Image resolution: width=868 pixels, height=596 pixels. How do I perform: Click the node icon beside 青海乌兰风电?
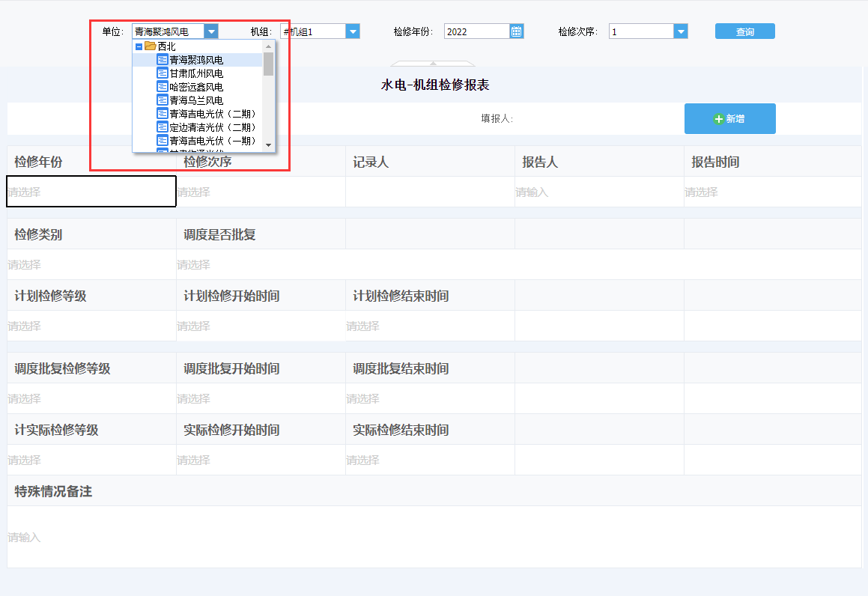click(x=163, y=100)
